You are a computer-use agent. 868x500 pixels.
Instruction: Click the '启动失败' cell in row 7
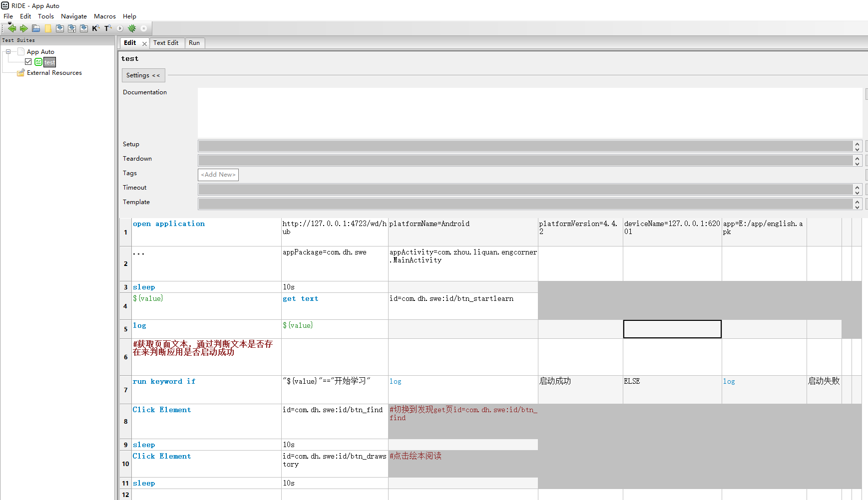[824, 390]
